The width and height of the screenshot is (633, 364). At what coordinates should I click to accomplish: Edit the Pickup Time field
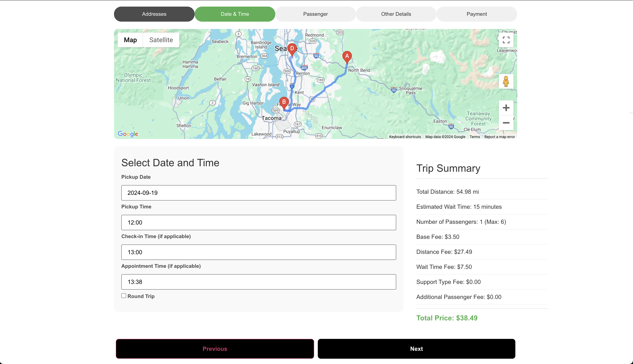pos(259,223)
